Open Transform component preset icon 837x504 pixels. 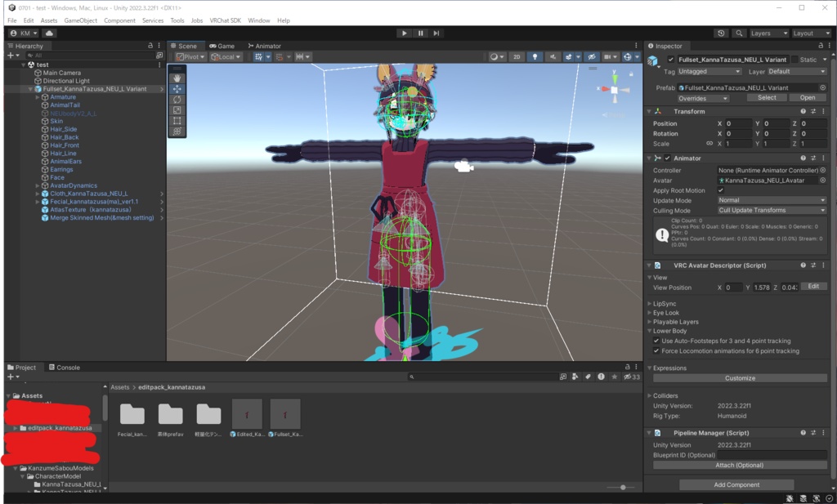[813, 111]
